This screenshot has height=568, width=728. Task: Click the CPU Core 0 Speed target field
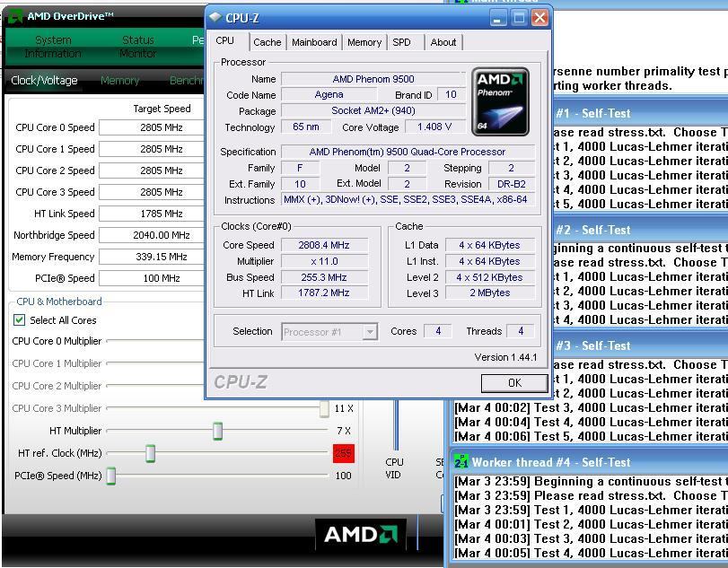click(x=152, y=127)
